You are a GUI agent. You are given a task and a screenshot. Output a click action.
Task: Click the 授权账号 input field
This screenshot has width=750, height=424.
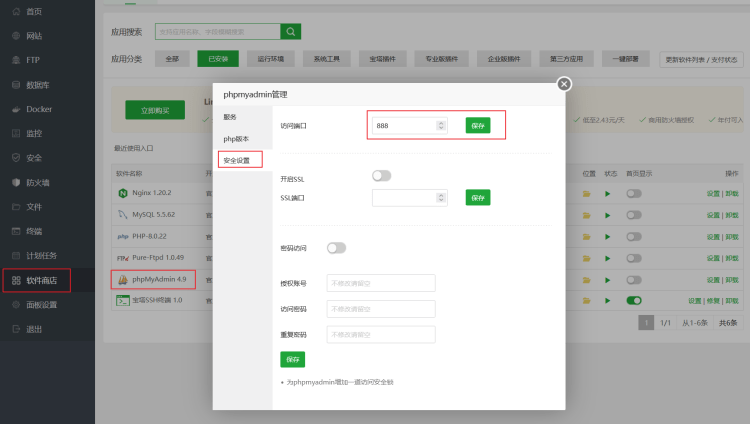coord(381,283)
